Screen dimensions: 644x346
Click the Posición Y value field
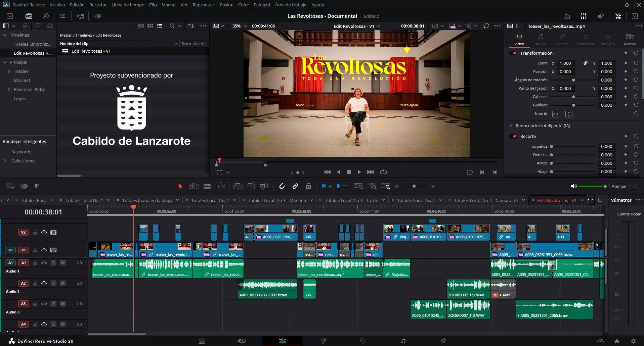tap(607, 71)
